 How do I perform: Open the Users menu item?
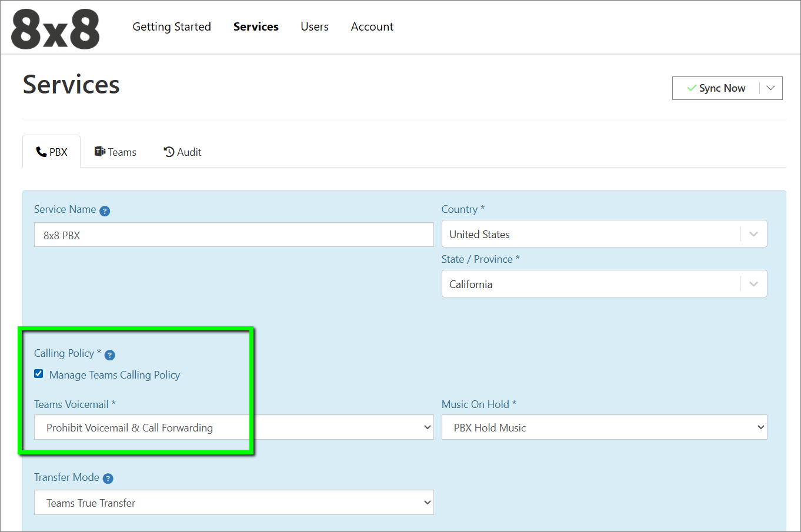click(x=314, y=26)
